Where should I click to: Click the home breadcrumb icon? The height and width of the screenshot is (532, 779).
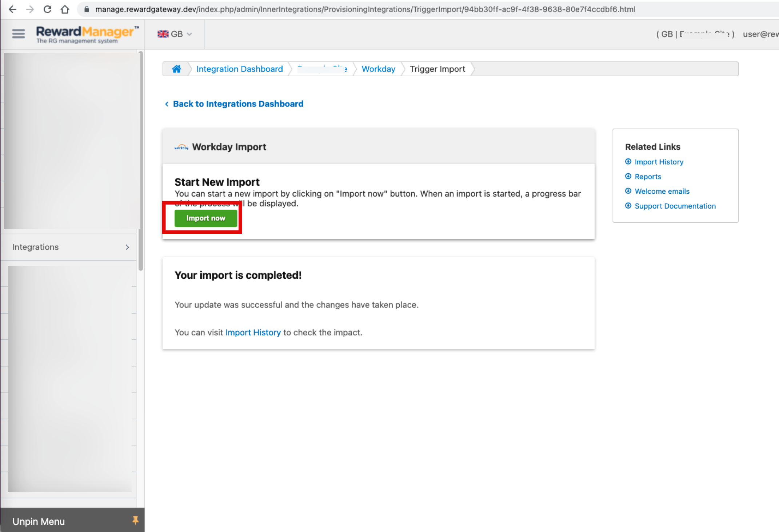pos(176,69)
